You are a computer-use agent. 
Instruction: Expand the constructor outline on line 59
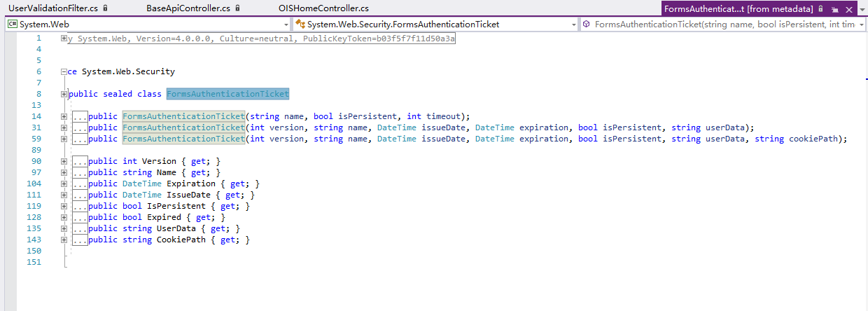64,139
